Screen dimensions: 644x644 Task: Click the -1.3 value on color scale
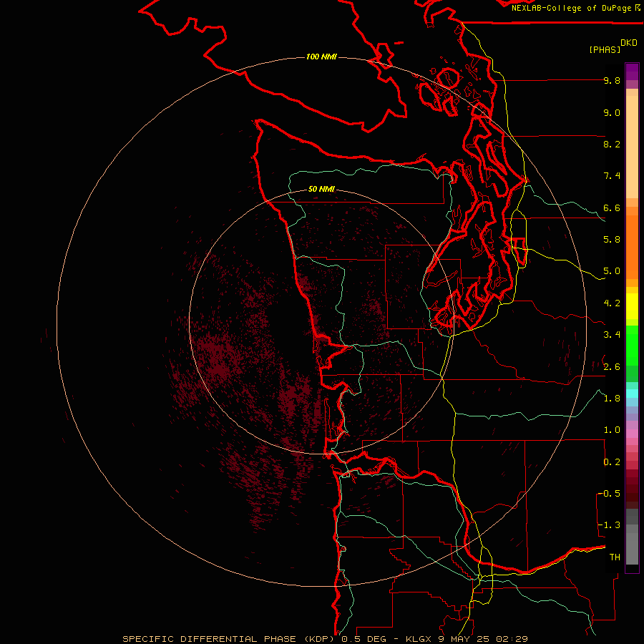point(609,525)
